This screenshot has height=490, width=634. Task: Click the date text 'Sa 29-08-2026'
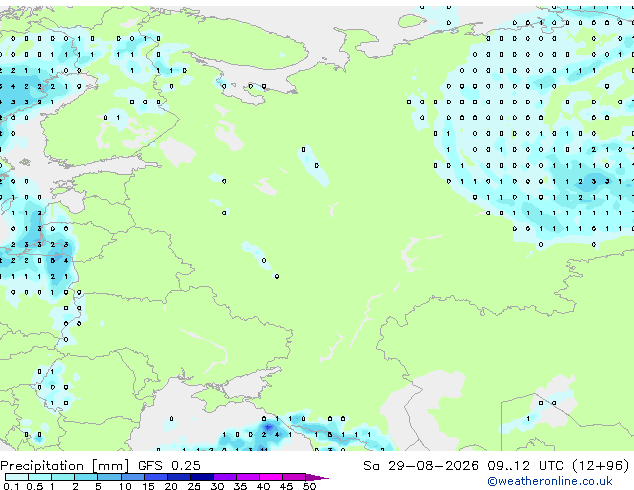(421, 465)
